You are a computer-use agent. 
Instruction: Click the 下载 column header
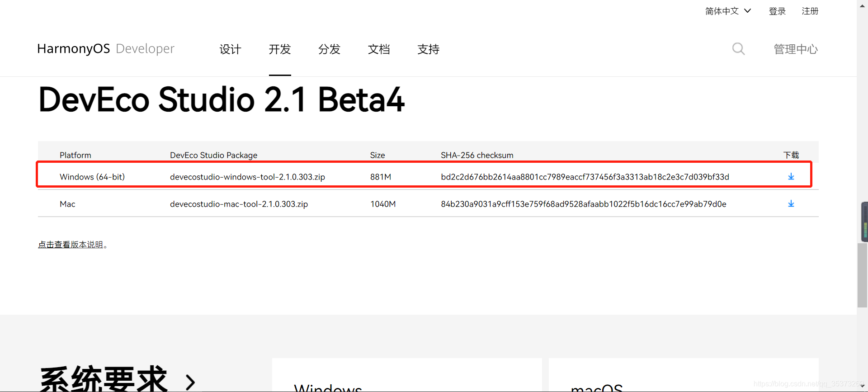pyautogui.click(x=791, y=155)
